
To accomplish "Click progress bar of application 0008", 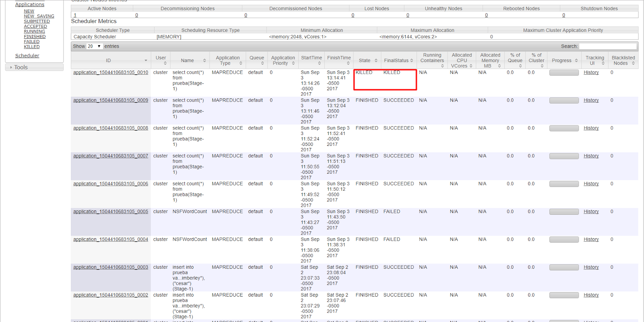I will coord(564,128).
